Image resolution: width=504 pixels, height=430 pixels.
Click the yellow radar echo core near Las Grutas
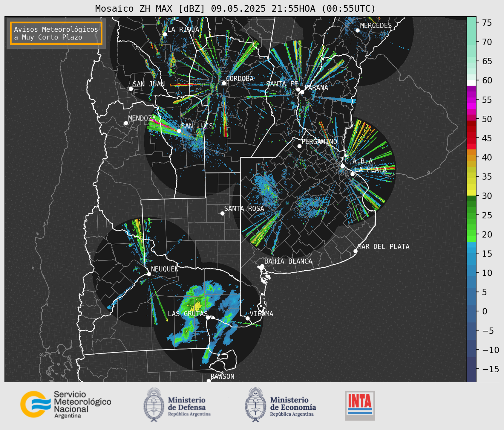[197, 306]
